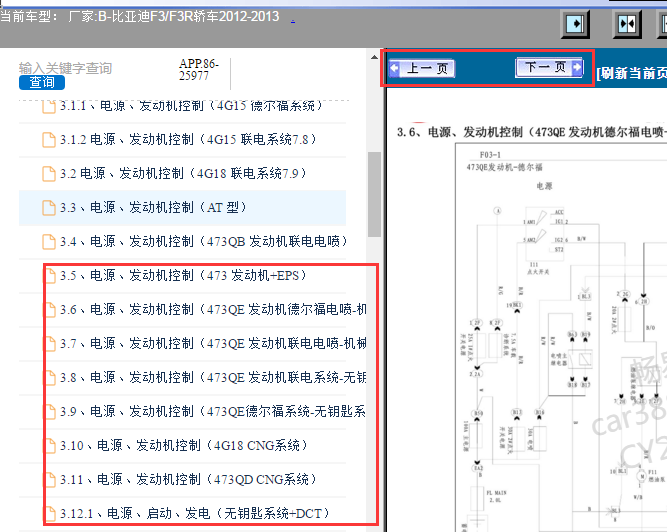Open tree item 3.5 473 发动机+EPS
Image resolution: width=667 pixels, height=532 pixels.
pos(183,276)
